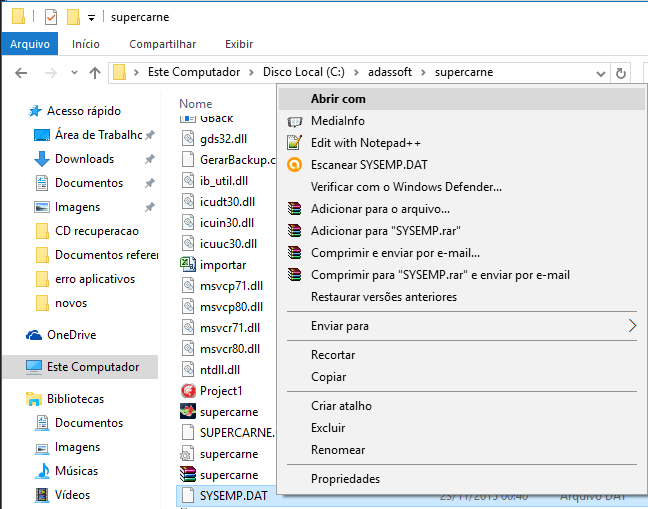Select Restaurar versões anteriores
This screenshot has width=648, height=509.
[x=462, y=297]
